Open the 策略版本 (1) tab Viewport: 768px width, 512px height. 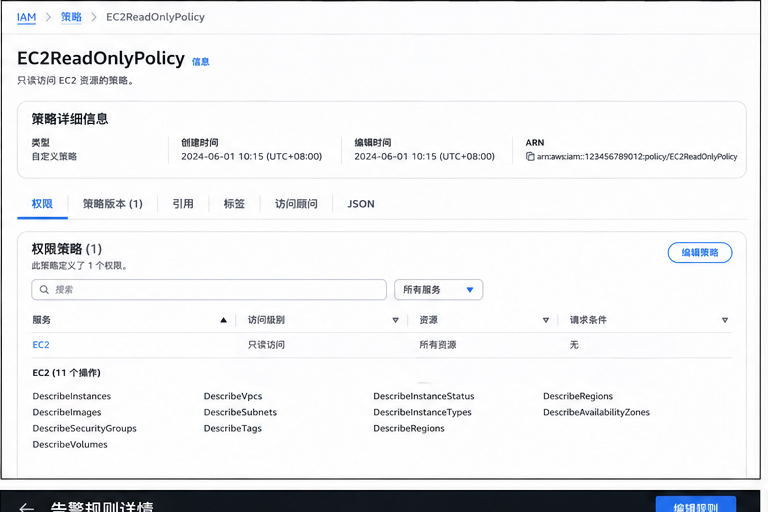click(x=113, y=204)
